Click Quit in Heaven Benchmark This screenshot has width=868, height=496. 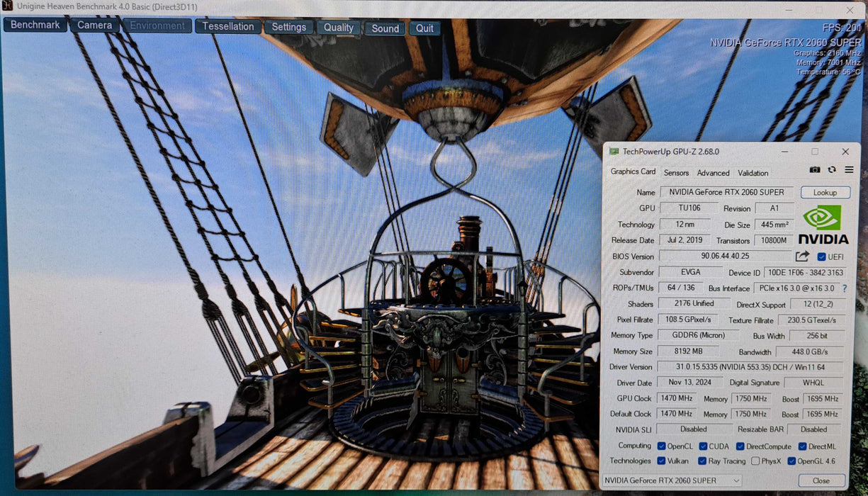tap(424, 28)
